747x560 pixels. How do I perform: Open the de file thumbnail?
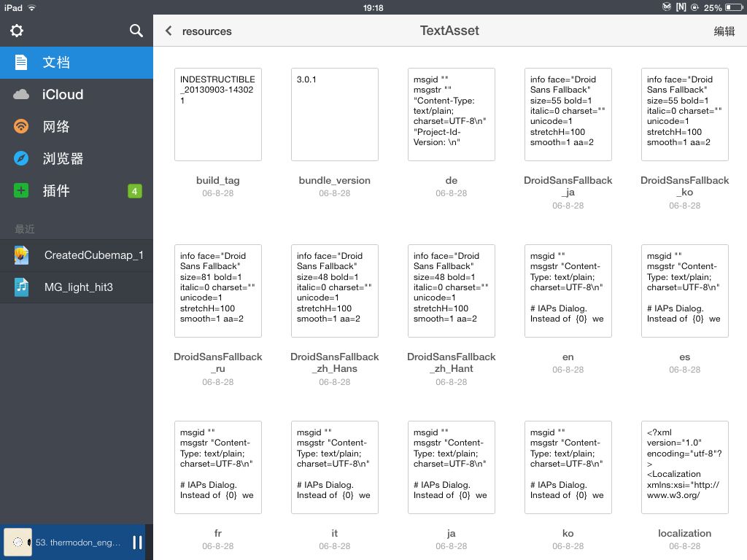(x=451, y=114)
